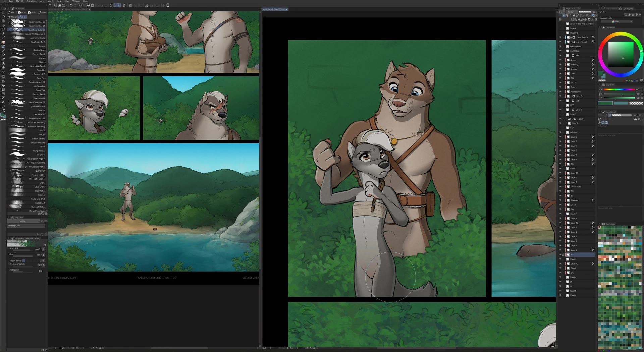644x352 pixels.
Task: Toggle visibility of BG Inks Front layer
Action: [x=560, y=46]
